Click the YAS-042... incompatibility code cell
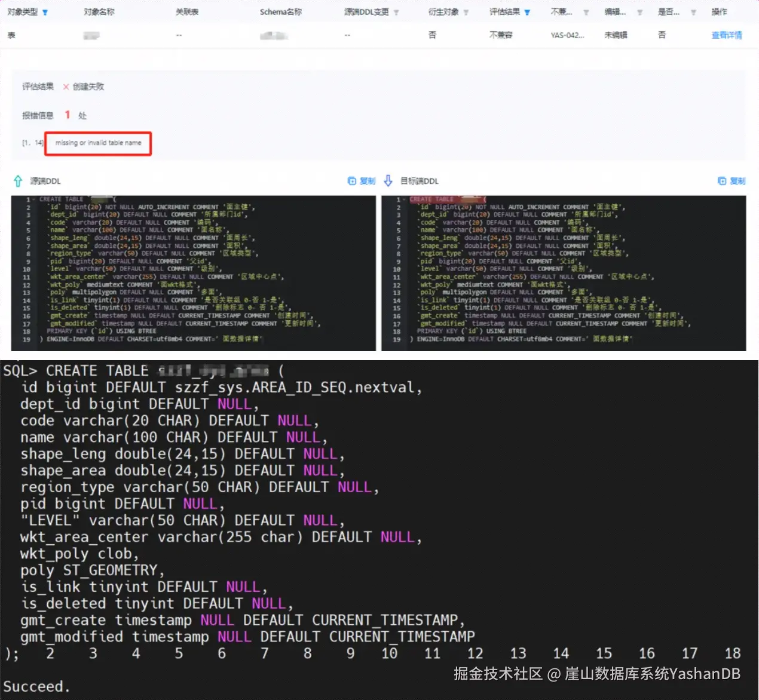Viewport: 759px width, 700px height. (x=567, y=35)
